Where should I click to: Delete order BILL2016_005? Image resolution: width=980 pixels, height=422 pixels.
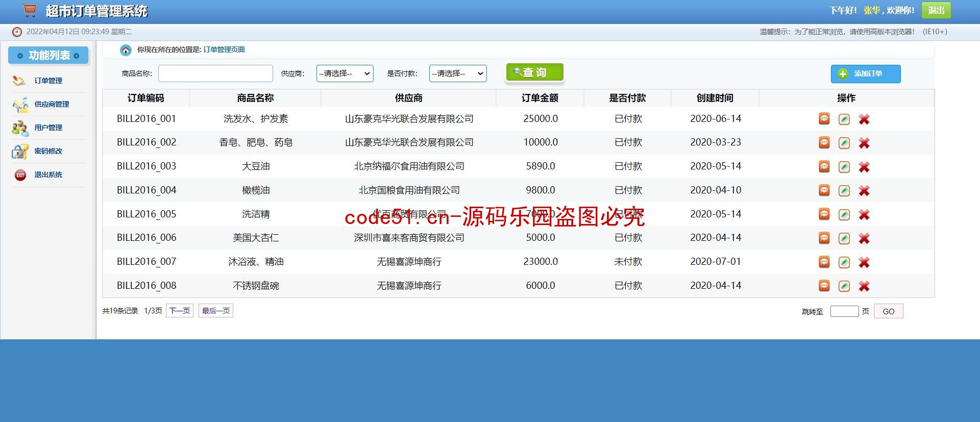pyautogui.click(x=864, y=215)
